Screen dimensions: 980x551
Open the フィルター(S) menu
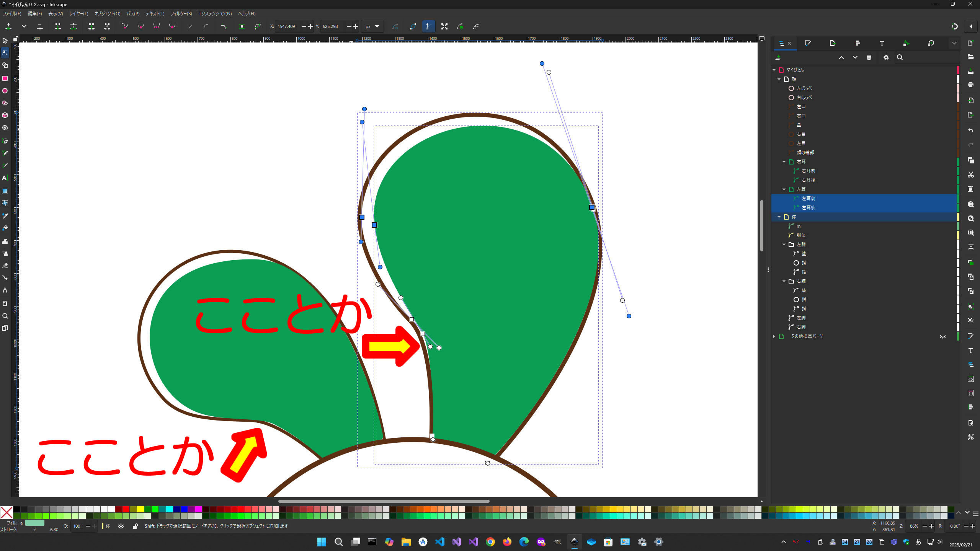[x=181, y=14]
